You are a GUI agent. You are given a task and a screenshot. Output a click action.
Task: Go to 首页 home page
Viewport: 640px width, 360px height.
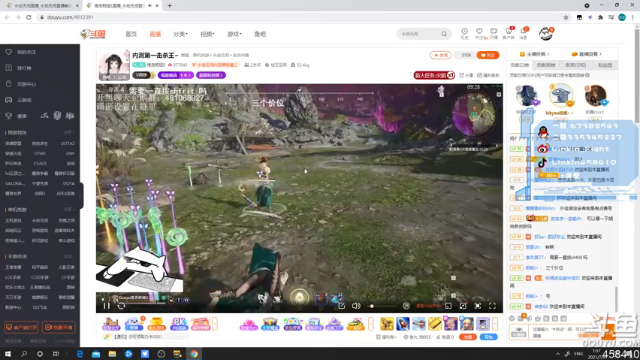tap(131, 34)
